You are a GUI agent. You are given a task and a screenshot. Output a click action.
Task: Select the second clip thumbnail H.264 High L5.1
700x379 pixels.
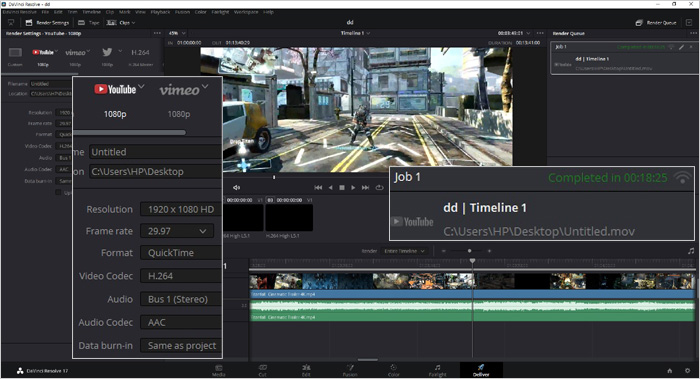coord(289,217)
